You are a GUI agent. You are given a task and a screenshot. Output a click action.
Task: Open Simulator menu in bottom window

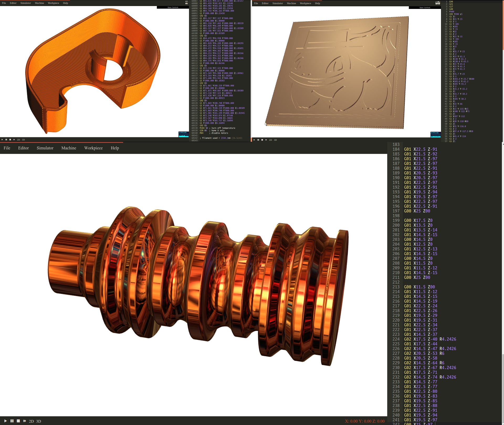[x=45, y=148]
